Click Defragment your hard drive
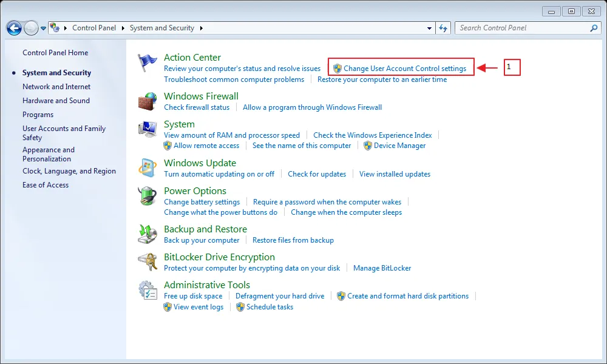This screenshot has height=364, width=607. click(x=280, y=296)
